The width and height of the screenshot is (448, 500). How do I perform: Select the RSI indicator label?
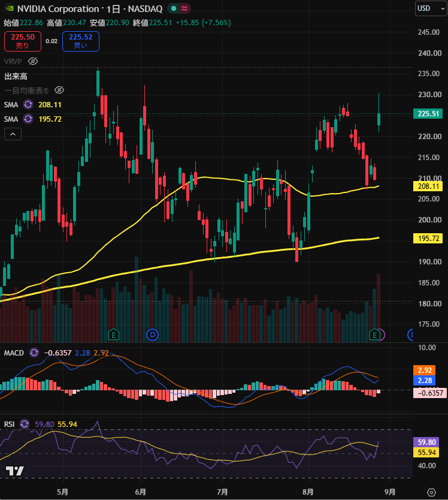pyautogui.click(x=9, y=424)
